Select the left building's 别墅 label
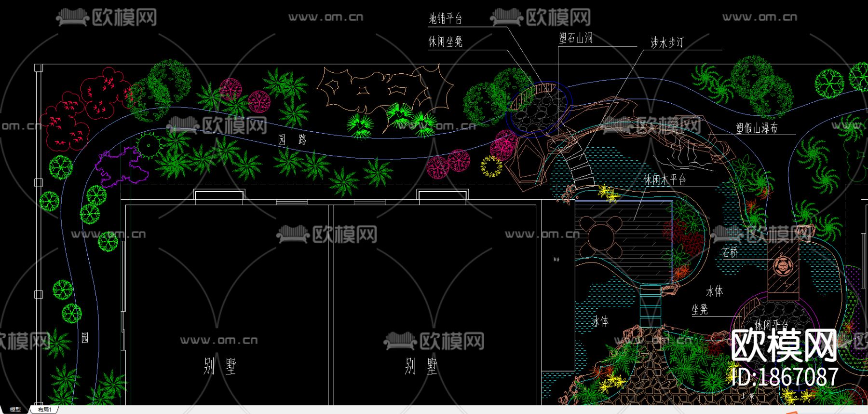The image size is (868, 414). [220, 366]
